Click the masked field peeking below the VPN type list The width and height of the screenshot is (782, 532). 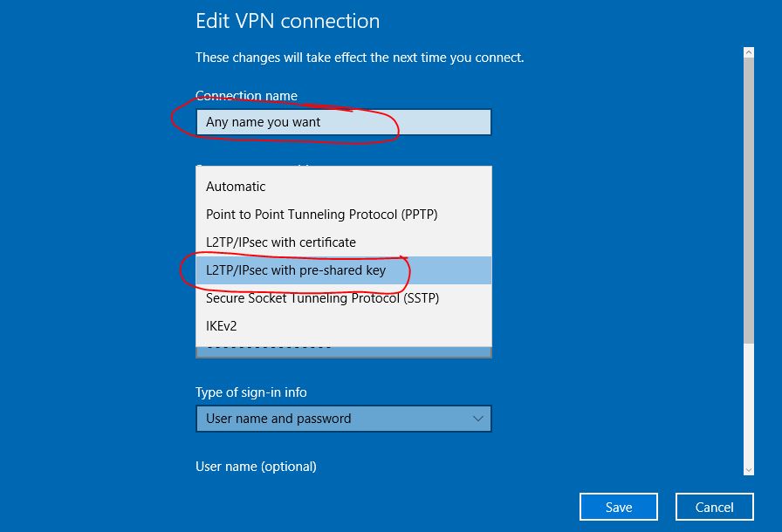click(344, 352)
